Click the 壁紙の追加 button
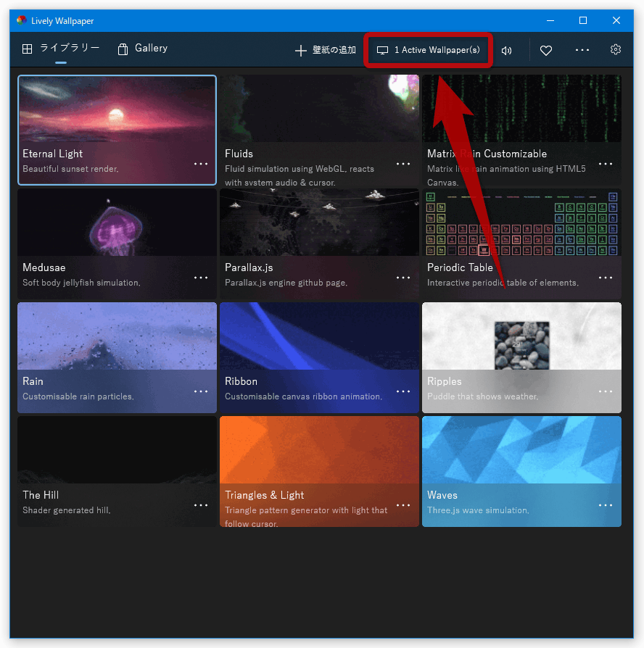Viewport: 644px width, 648px height. [x=326, y=51]
